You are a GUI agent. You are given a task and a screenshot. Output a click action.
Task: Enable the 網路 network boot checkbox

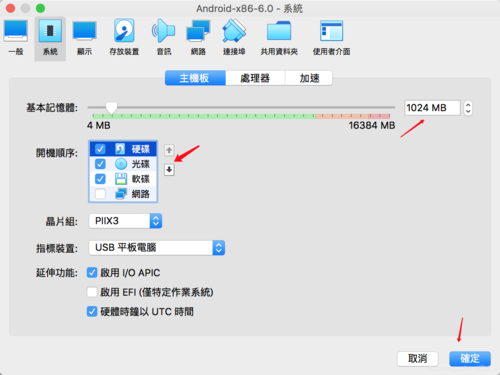pyautogui.click(x=100, y=194)
